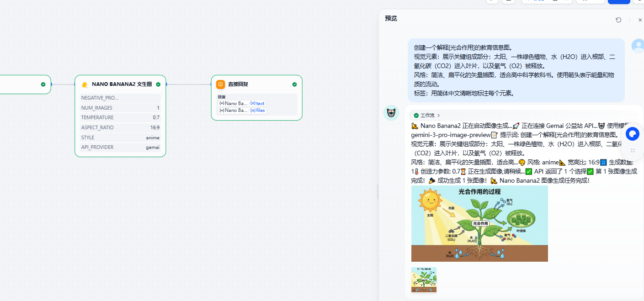Open the floating blue chat bubble button
The image size is (644, 301).
pos(633,134)
